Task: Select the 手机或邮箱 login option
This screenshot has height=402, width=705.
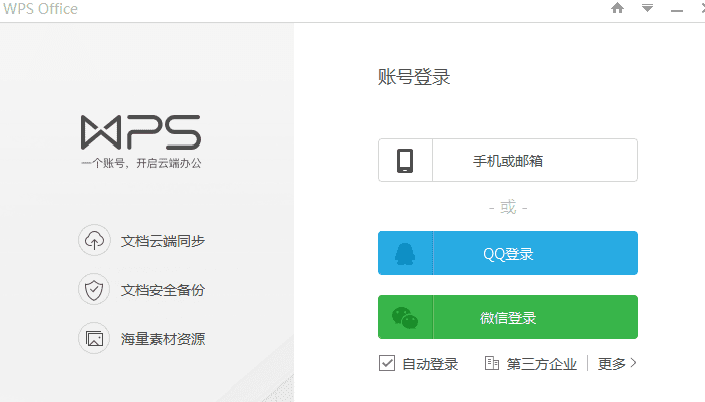Action: click(x=508, y=160)
